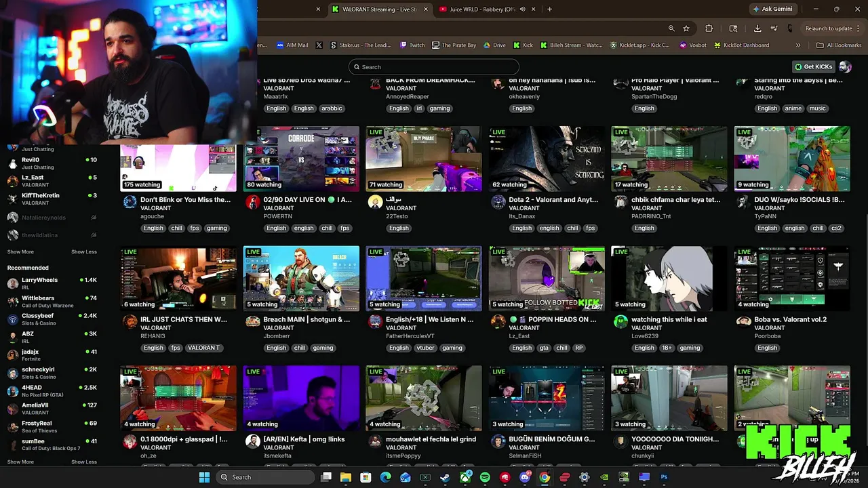Image resolution: width=868 pixels, height=488 pixels.
Task: Open the KickBot Dashboard bookmark
Action: click(741, 45)
